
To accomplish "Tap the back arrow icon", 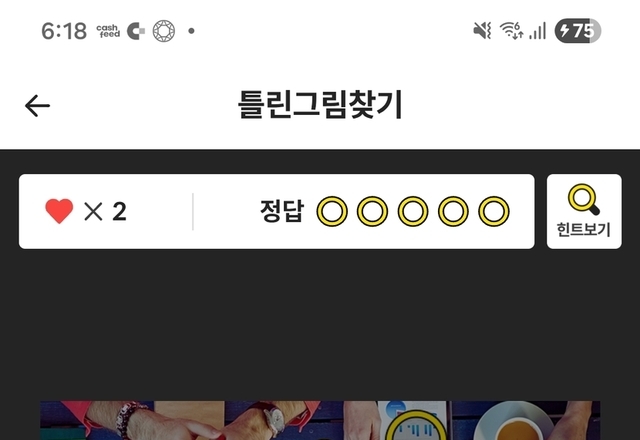I will tap(37, 106).
